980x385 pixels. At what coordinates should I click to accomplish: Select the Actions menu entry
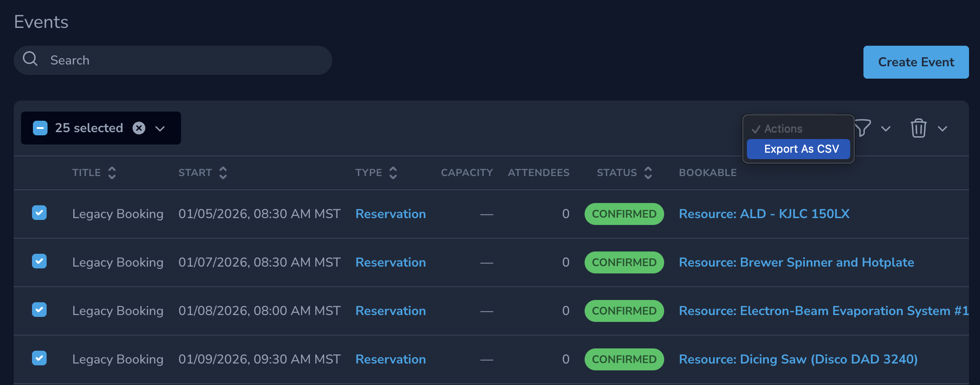point(783,129)
